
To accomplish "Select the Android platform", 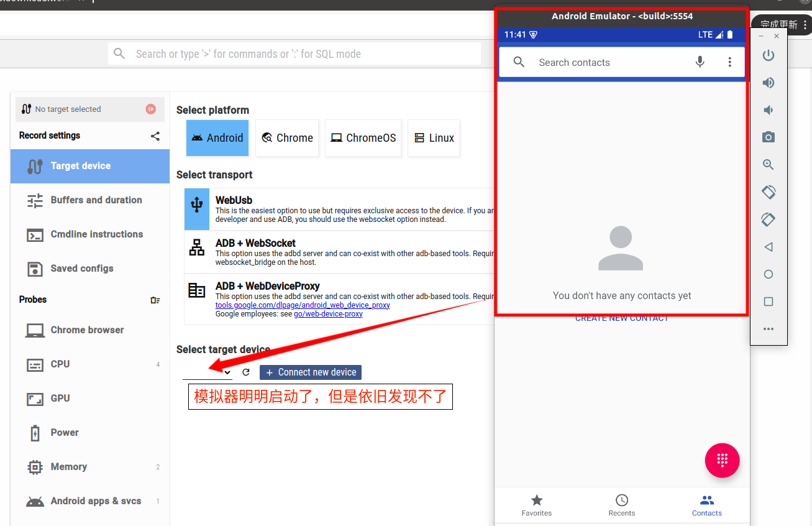I will 217,138.
